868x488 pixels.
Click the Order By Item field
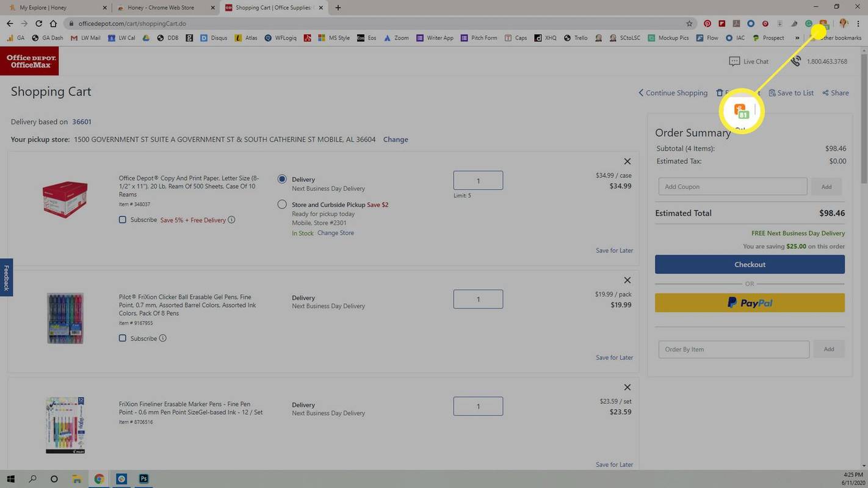734,350
